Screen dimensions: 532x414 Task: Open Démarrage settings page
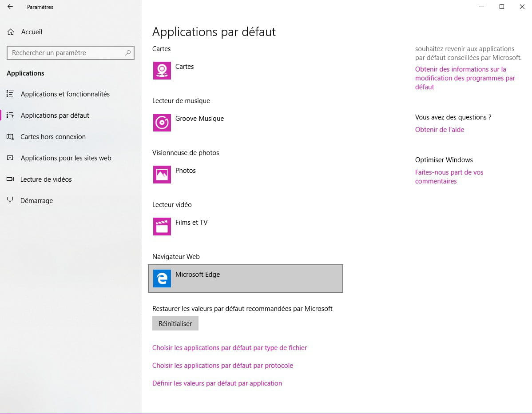coord(37,200)
